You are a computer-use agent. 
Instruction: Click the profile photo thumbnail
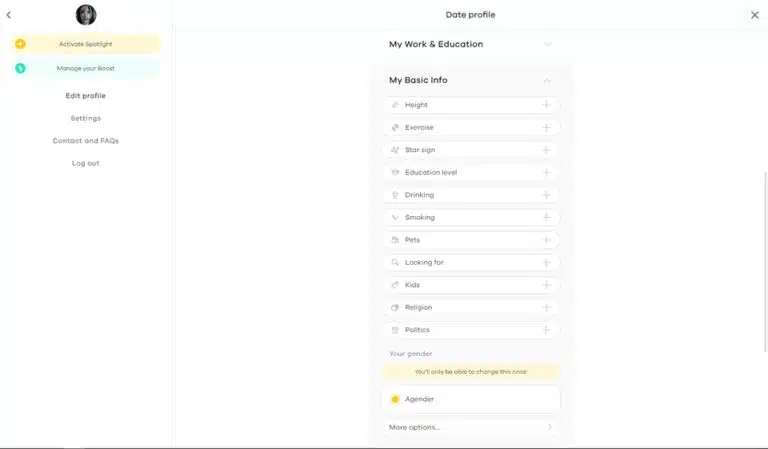point(86,15)
